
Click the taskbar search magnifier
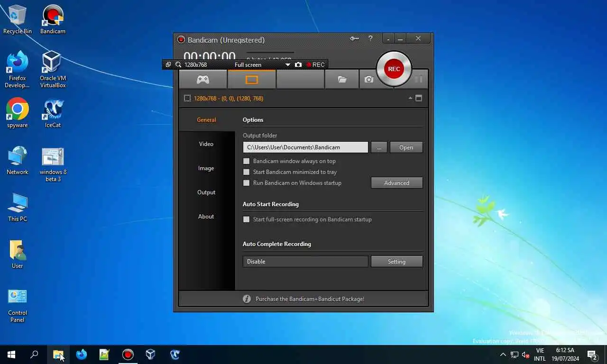[34, 355]
